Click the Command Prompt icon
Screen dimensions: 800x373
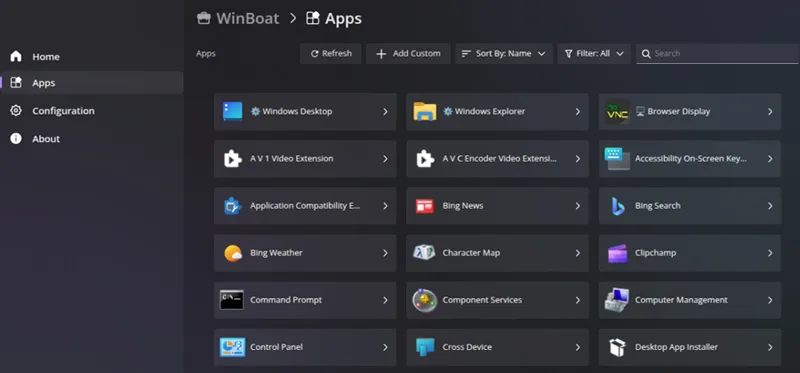coord(232,300)
